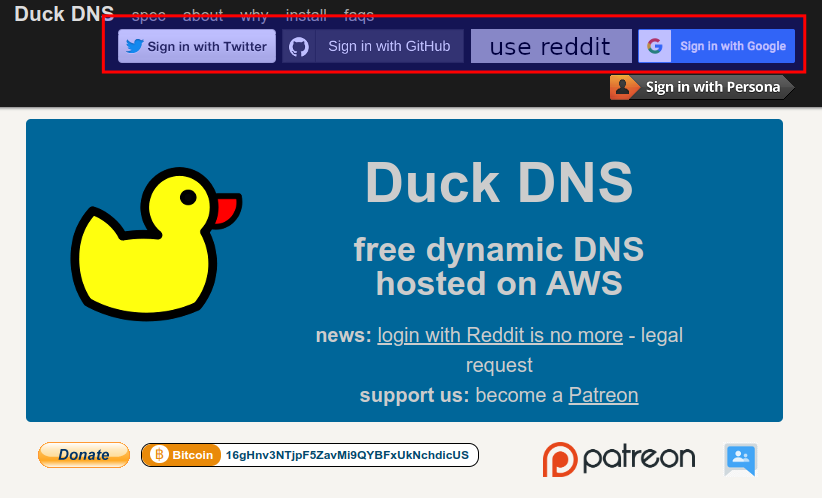Open the about page
822x498 pixels.
pos(203,16)
